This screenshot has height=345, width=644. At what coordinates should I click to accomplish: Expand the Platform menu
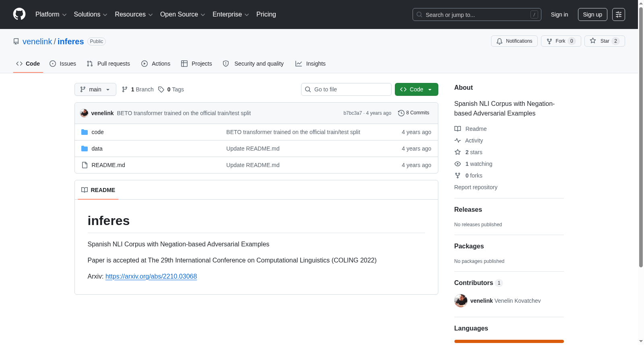point(51,14)
